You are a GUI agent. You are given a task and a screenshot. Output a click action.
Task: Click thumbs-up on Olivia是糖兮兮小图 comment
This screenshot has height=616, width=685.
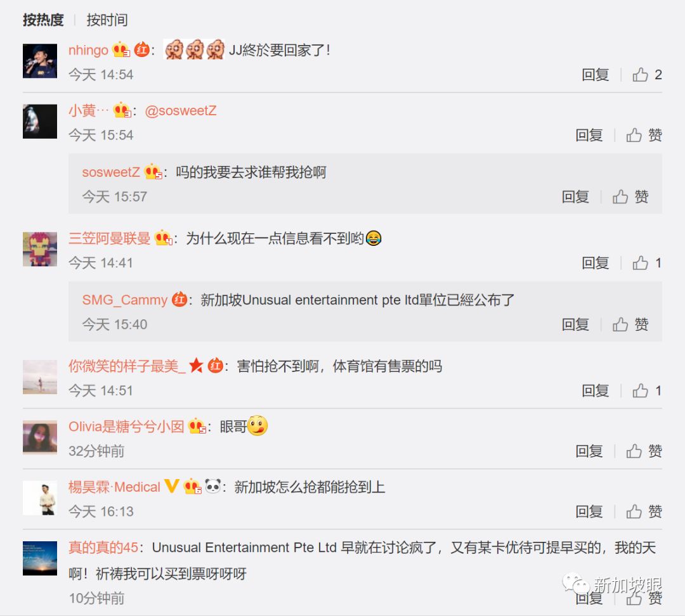click(634, 451)
